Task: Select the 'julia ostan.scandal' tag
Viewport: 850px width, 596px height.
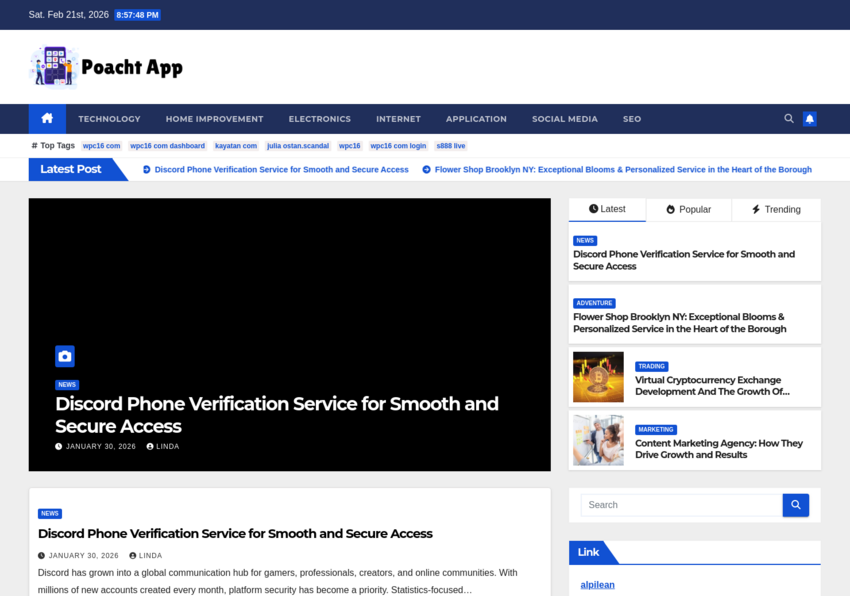Action: [x=298, y=146]
